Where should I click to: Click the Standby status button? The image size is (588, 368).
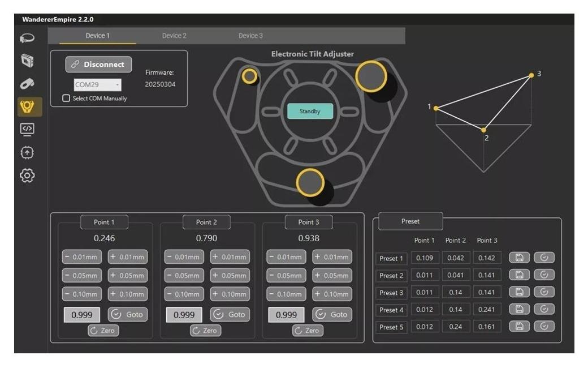coord(310,112)
